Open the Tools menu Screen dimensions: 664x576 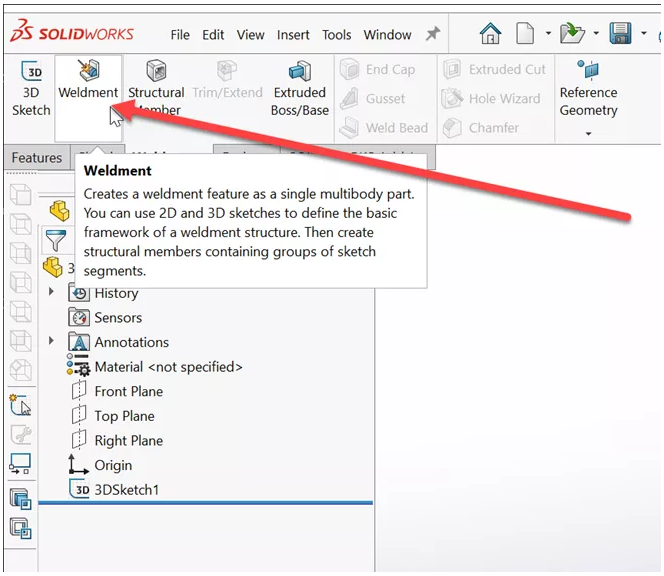[337, 35]
